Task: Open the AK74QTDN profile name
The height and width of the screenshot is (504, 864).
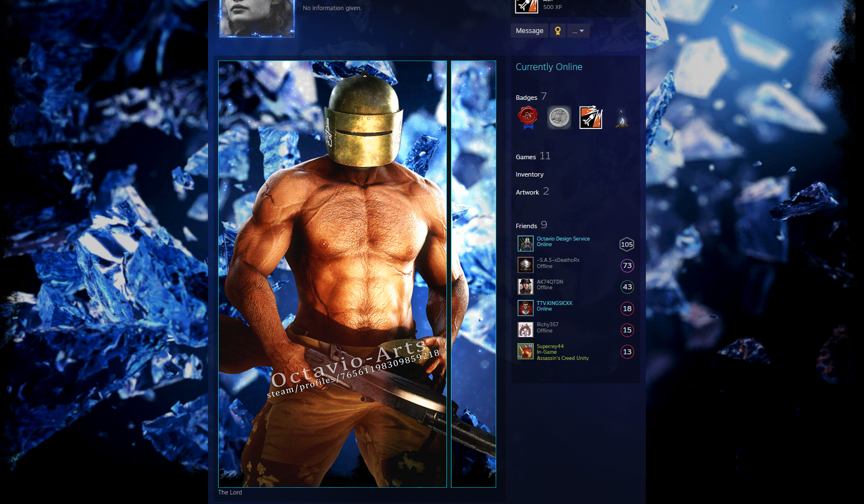Action: [550, 281]
